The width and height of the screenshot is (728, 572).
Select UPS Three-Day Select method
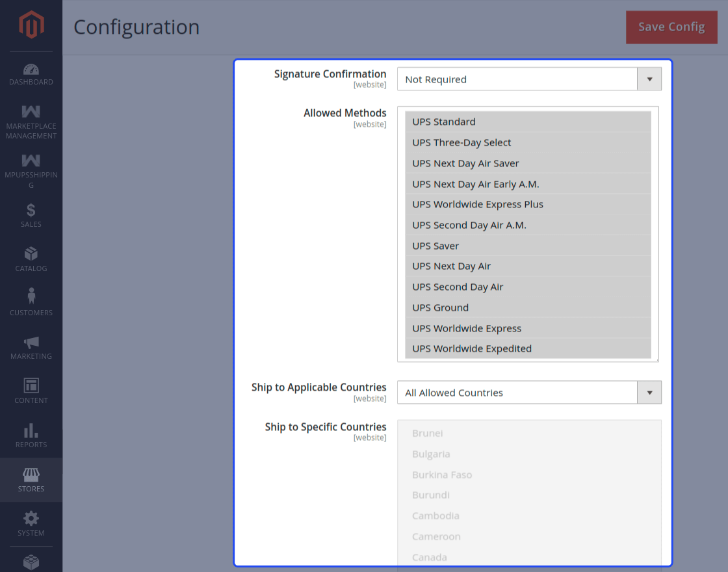coord(528,142)
